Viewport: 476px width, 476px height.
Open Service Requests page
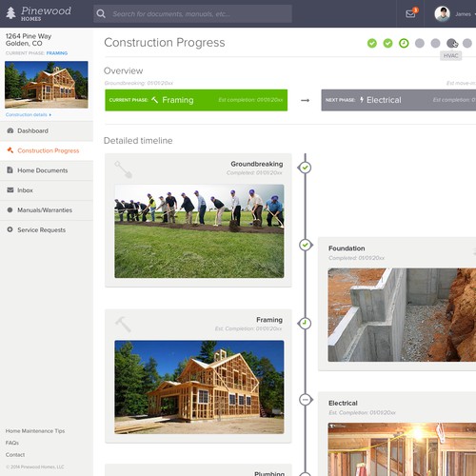point(47,229)
